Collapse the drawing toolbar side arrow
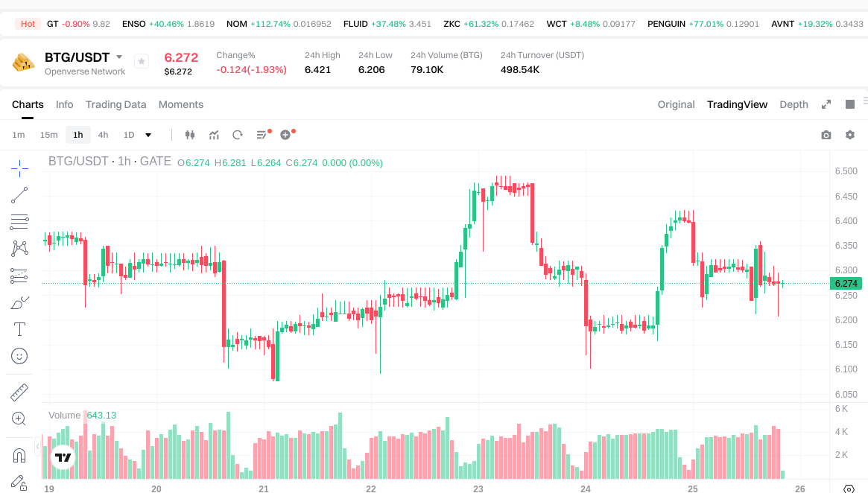The height and width of the screenshot is (493, 868). point(38,447)
